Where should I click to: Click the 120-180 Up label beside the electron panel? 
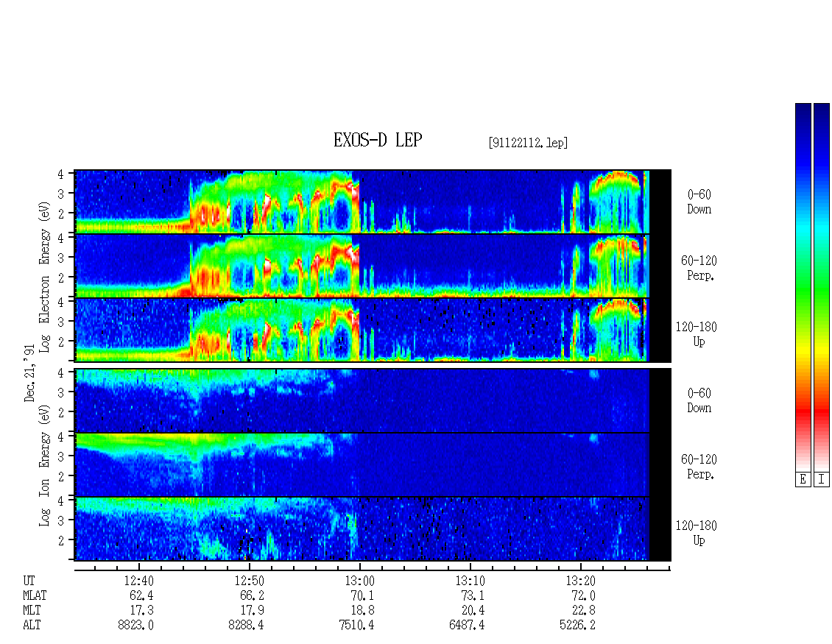point(697,334)
